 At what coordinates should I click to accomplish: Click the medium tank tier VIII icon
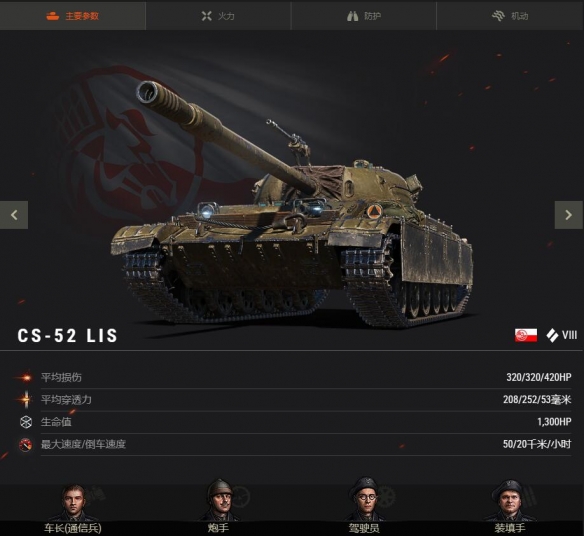[x=562, y=335]
